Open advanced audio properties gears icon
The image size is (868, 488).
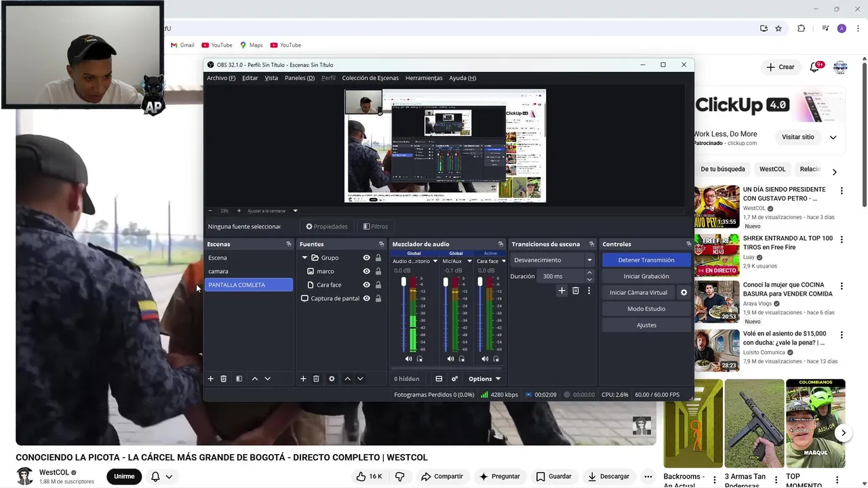point(454,379)
